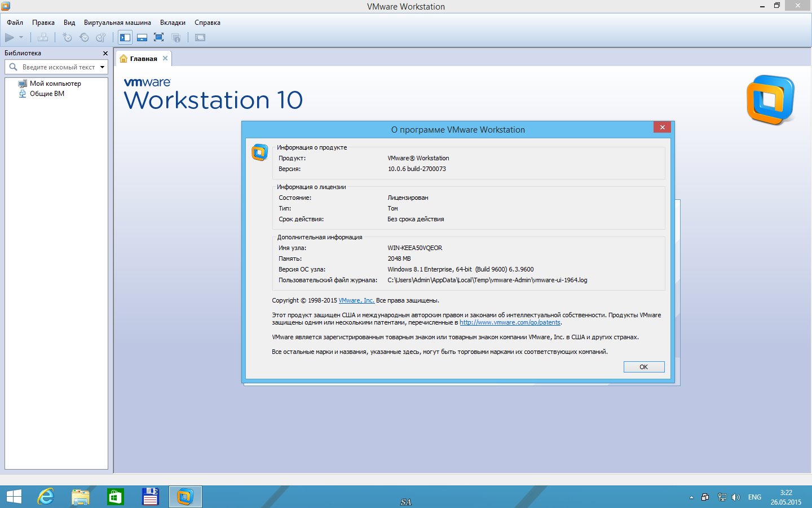Screen dimensions: 812x508
Task: Open the Файл menu
Action: pyautogui.click(x=15, y=23)
